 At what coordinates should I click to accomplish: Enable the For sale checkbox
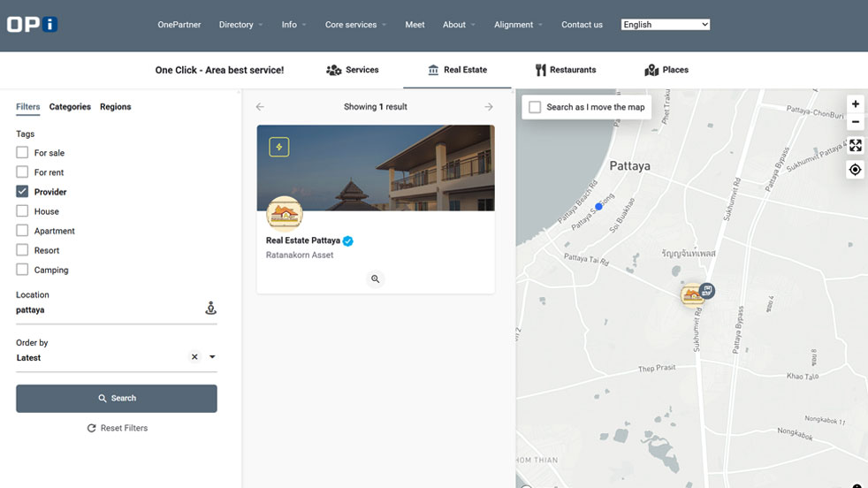point(23,153)
